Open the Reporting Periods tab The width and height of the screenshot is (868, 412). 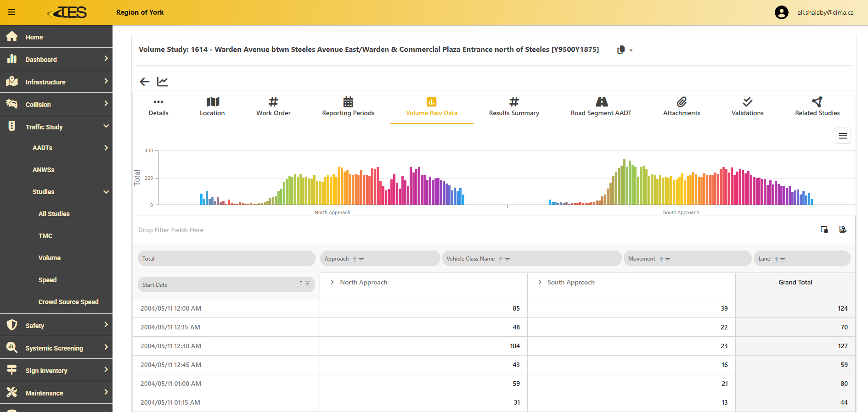pos(348,107)
